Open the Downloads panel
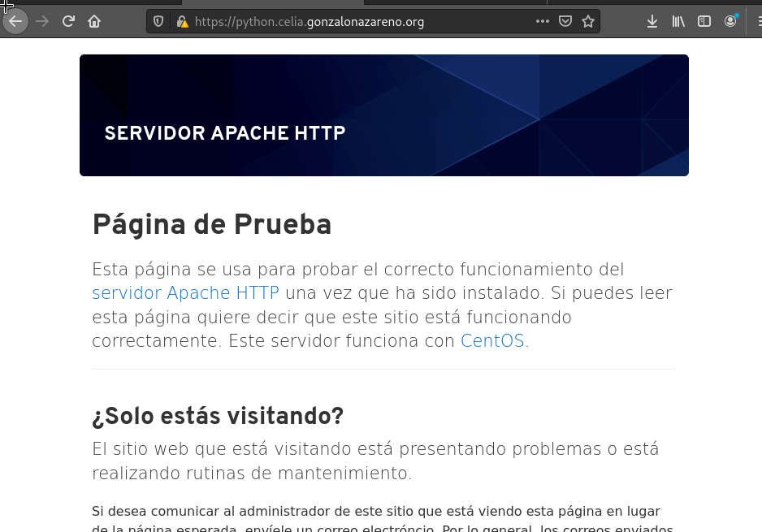The width and height of the screenshot is (762, 532). pyautogui.click(x=652, y=21)
